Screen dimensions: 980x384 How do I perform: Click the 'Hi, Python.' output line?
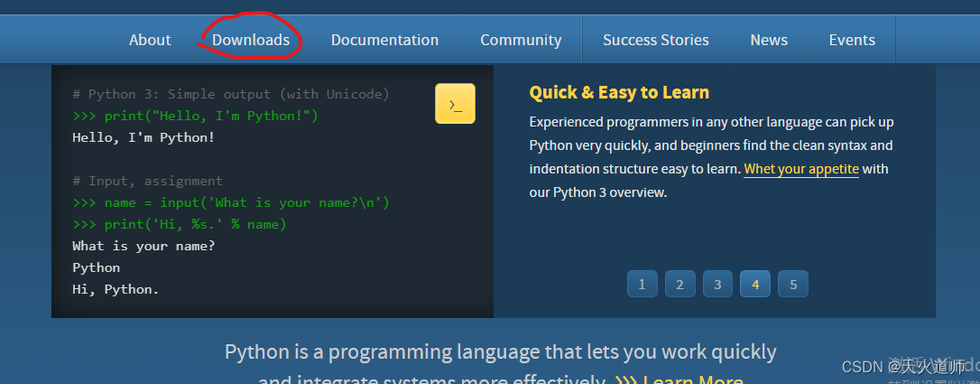pos(116,289)
